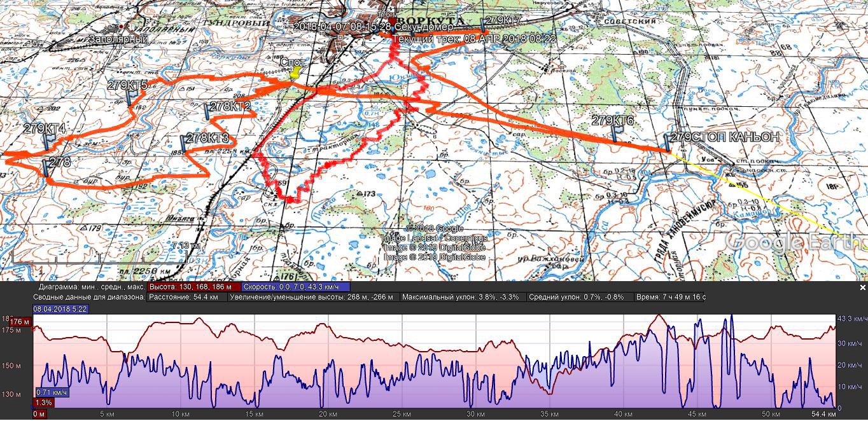The height and width of the screenshot is (421, 868).
Task: Click the 278КТ2 flag marker
Action: pyautogui.click(x=208, y=111)
